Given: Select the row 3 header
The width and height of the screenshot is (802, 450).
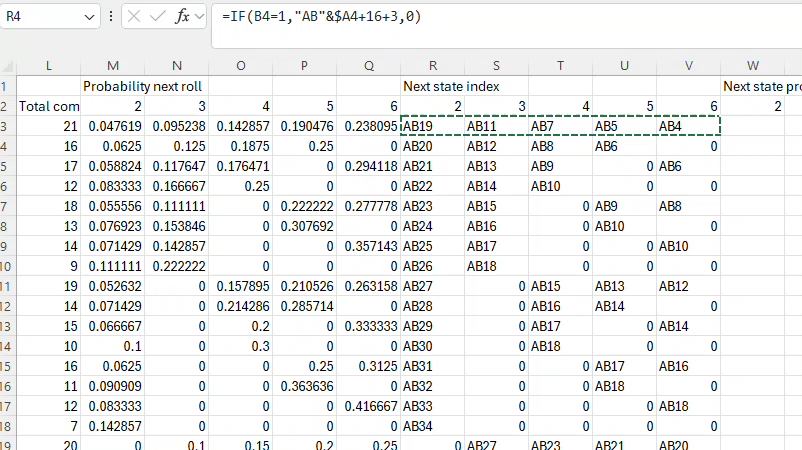Looking at the screenshot, I should pyautogui.click(x=7, y=126).
